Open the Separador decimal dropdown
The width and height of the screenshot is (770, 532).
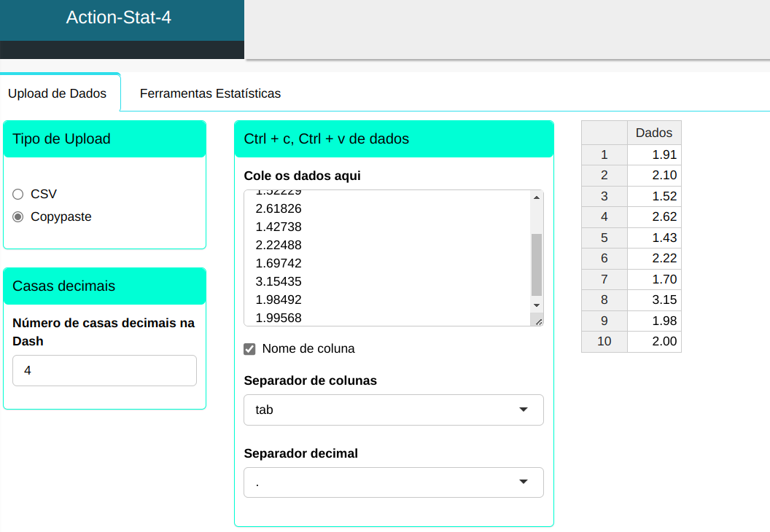click(x=394, y=482)
